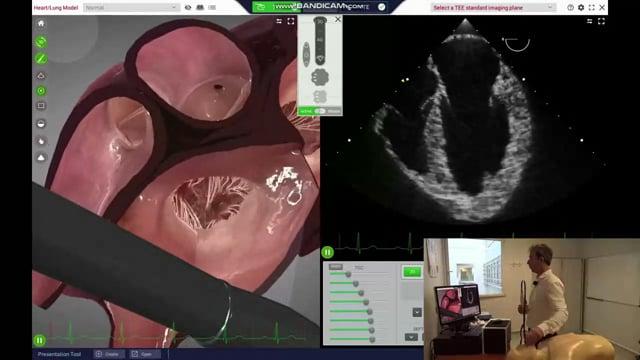Adjust the top gain slider
This screenshot has height=360, width=640.
tap(348, 274)
